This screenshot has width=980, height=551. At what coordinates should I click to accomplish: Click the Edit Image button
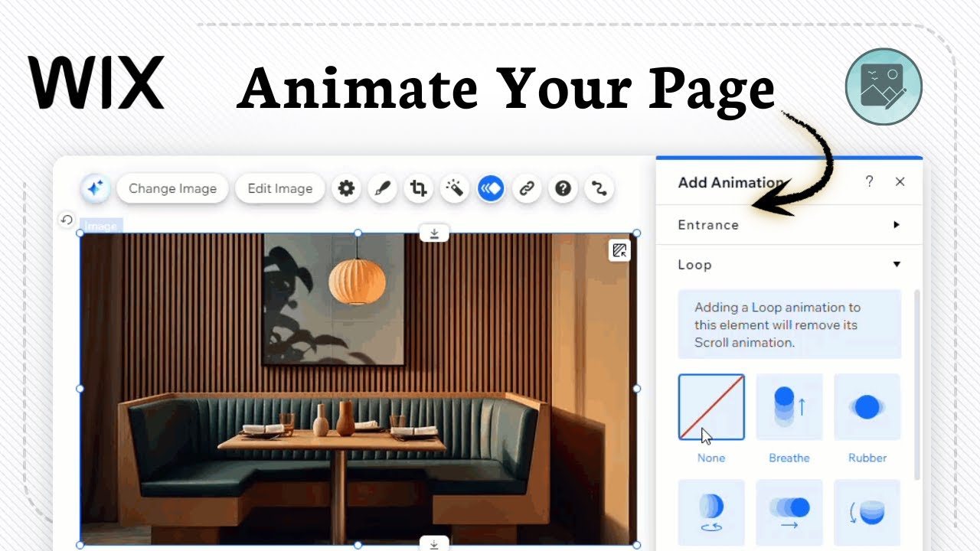click(x=280, y=188)
